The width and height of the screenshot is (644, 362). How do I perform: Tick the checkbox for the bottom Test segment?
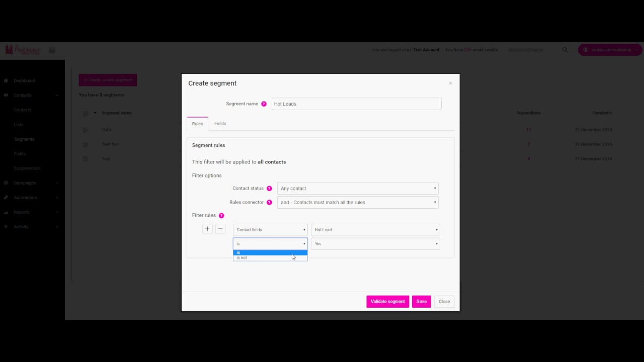86,159
